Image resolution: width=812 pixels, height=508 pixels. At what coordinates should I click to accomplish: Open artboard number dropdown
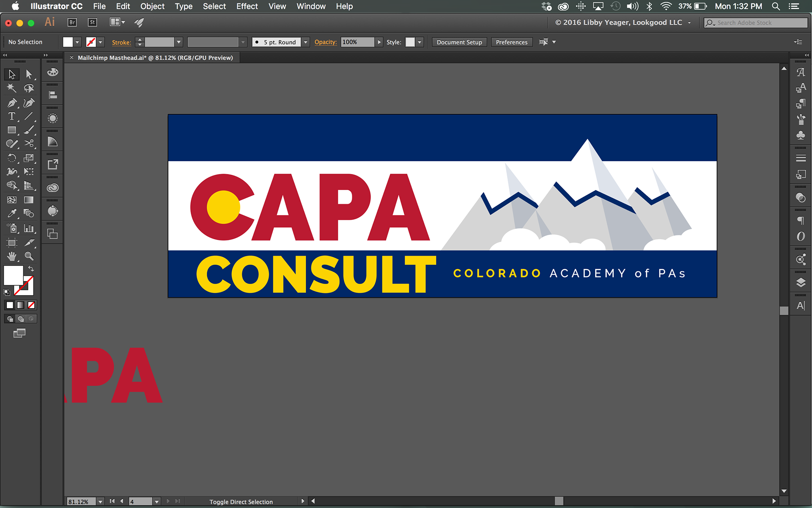(156, 501)
